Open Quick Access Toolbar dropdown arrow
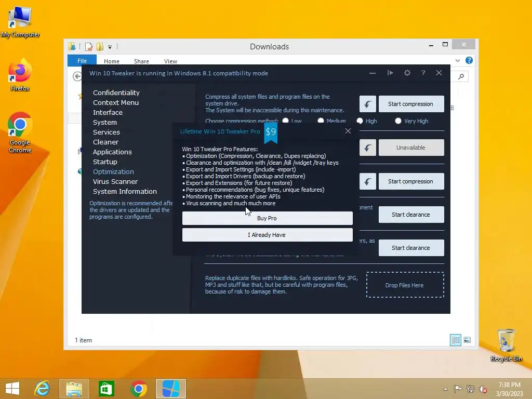 point(110,47)
